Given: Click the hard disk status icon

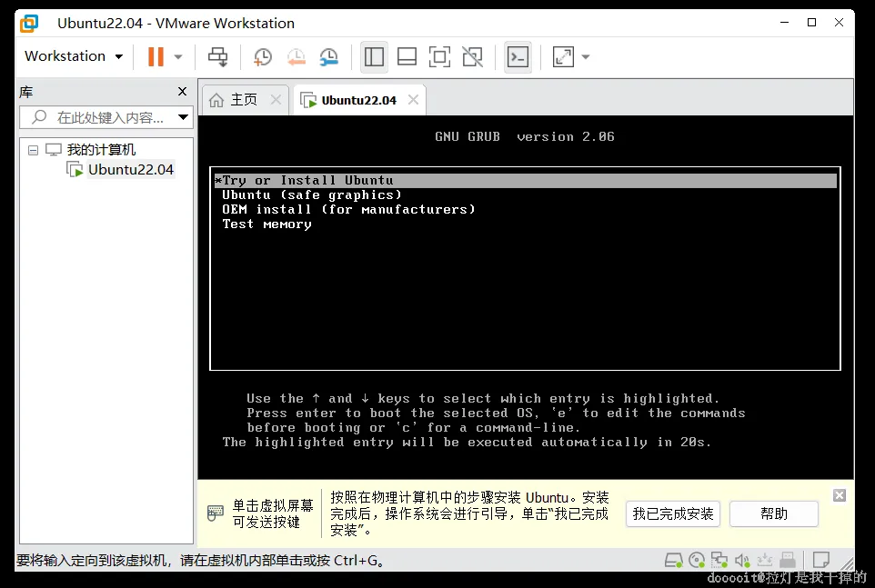Looking at the screenshot, I should [x=674, y=560].
